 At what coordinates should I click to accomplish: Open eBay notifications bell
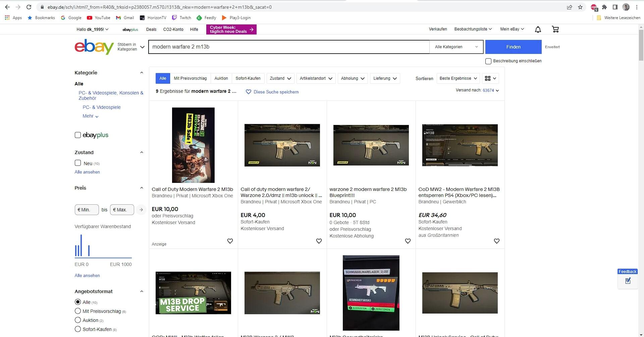pos(538,29)
